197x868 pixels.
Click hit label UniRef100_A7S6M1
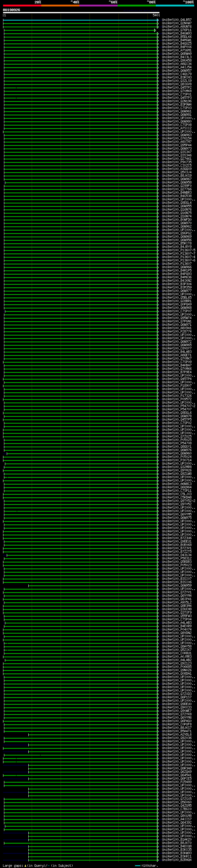(177, 50)
